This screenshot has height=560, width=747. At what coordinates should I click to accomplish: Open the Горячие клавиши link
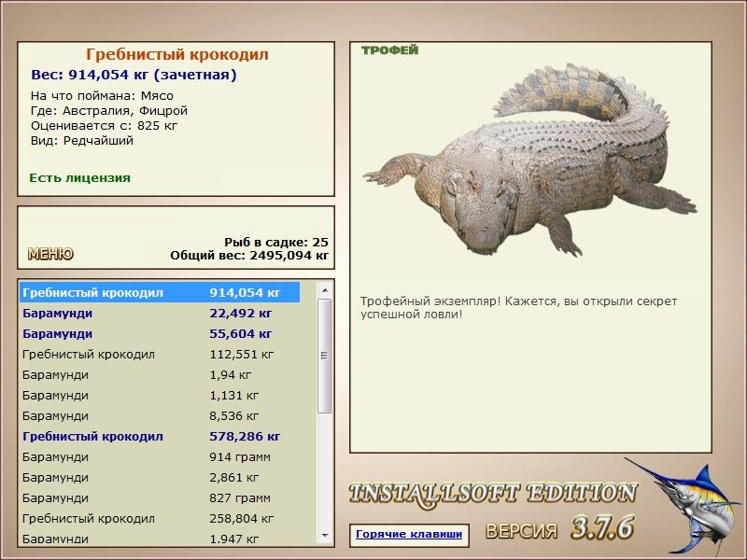coord(409,534)
